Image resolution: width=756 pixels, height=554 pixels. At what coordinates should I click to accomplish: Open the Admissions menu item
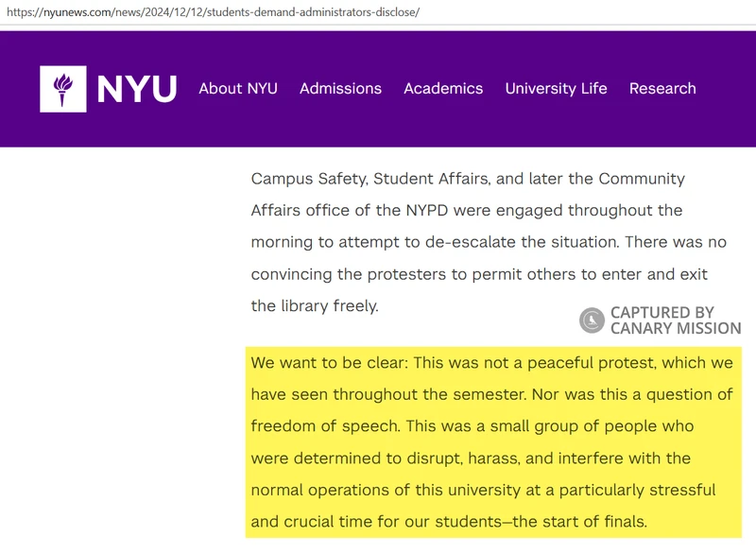pos(340,89)
